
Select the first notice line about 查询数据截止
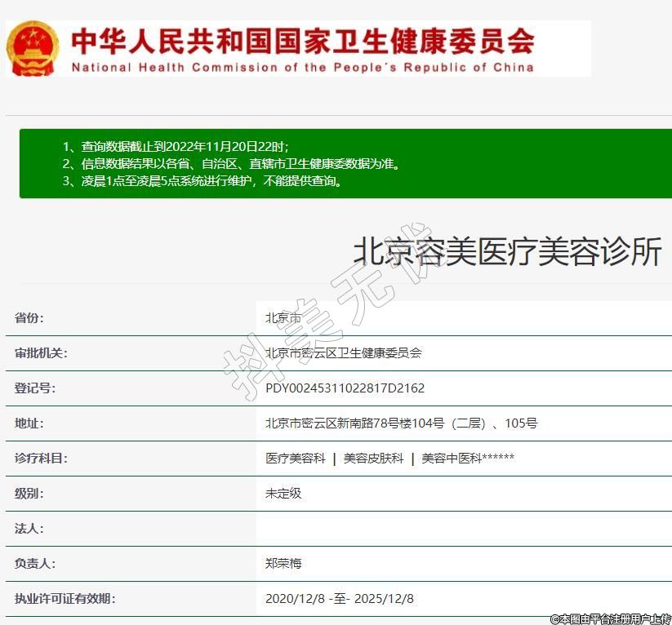point(176,146)
